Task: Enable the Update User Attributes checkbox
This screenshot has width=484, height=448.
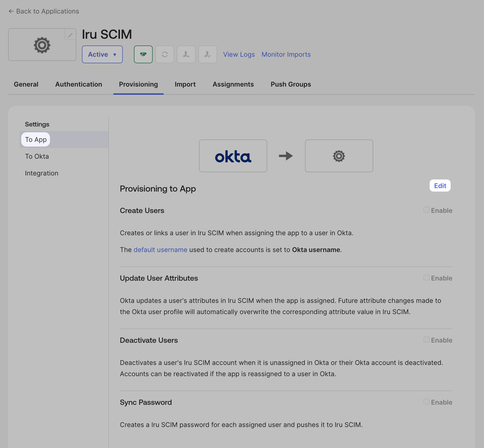Action: tap(426, 278)
